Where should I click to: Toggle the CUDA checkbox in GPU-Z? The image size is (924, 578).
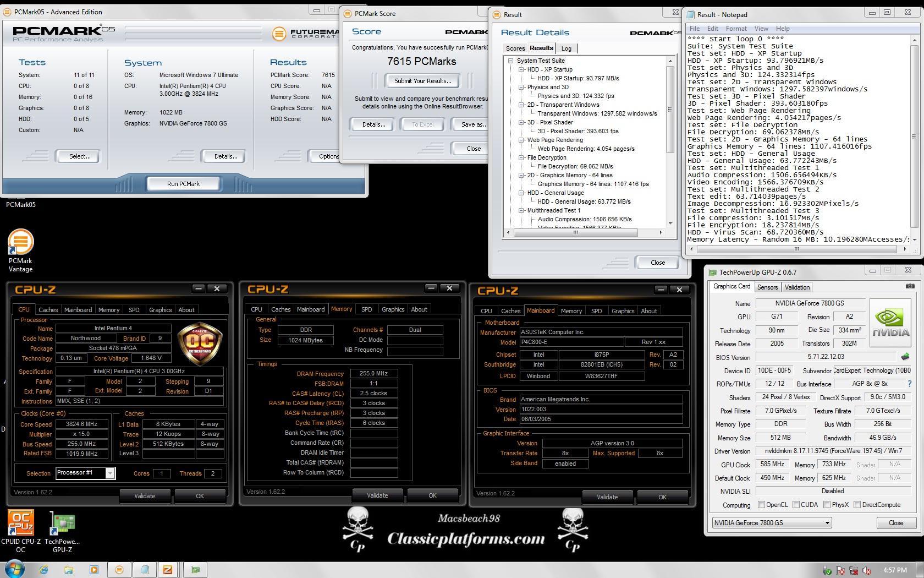click(796, 504)
